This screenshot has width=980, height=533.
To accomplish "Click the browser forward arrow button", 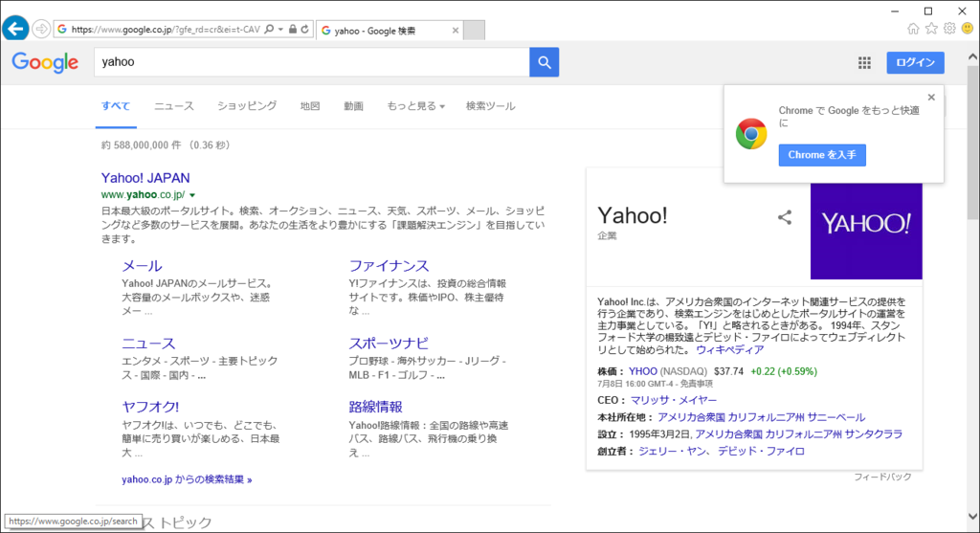I will point(40,29).
